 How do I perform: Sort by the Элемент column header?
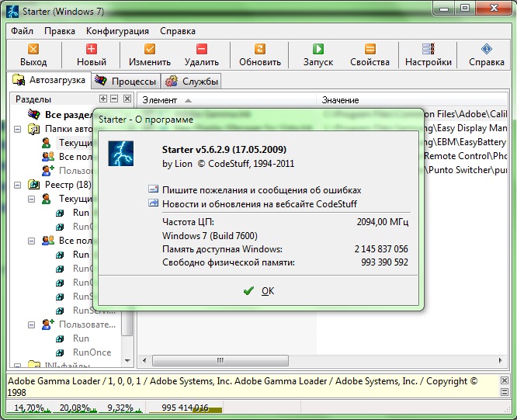coord(227,100)
